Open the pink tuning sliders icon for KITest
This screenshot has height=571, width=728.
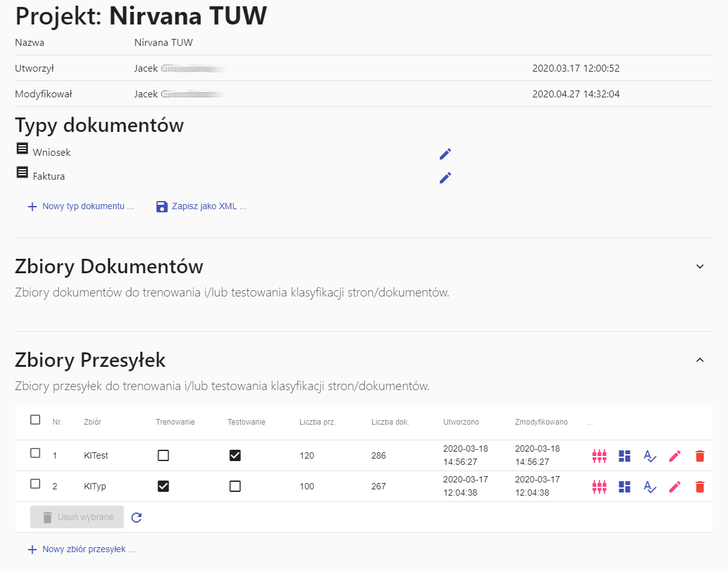tap(599, 456)
